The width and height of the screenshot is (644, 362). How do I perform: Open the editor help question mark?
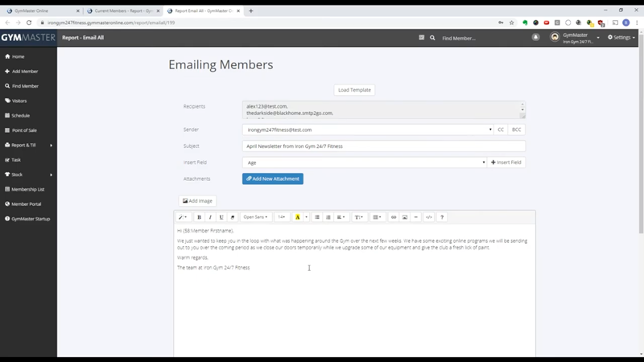(x=442, y=217)
